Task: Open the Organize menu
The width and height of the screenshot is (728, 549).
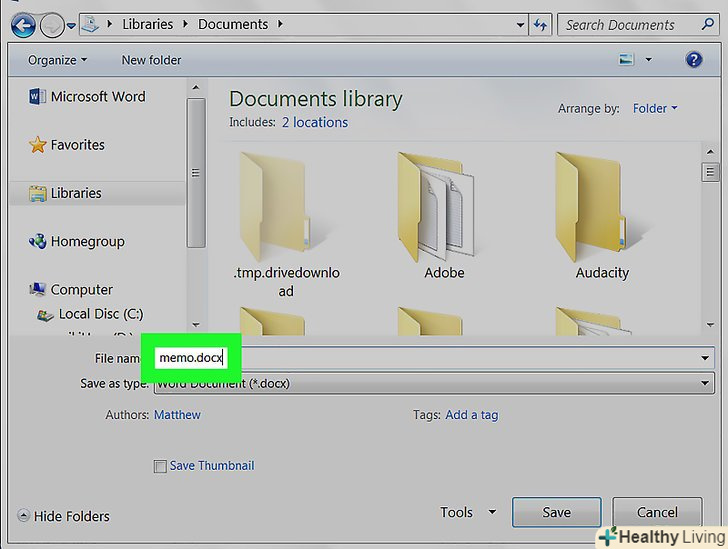Action: tap(57, 60)
